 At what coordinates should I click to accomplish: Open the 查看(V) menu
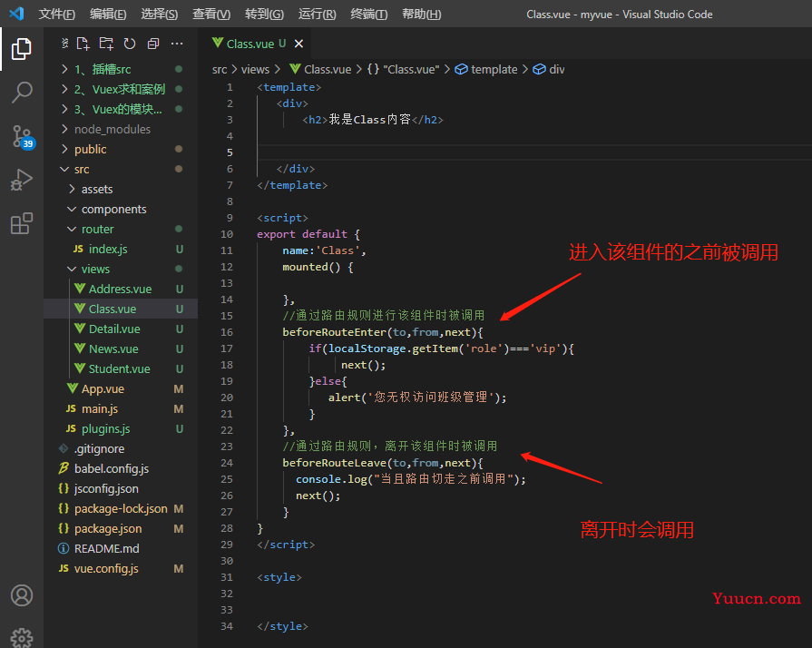211,14
